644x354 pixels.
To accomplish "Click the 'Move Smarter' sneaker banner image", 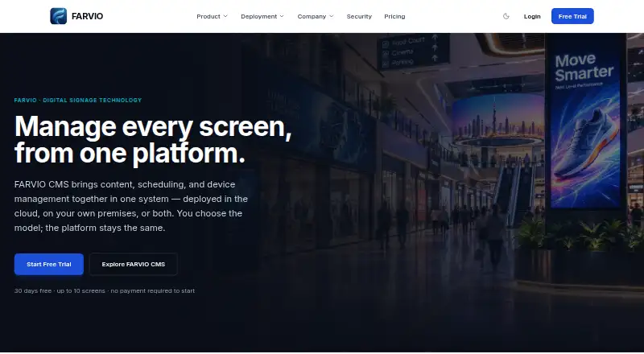I will tap(585, 127).
